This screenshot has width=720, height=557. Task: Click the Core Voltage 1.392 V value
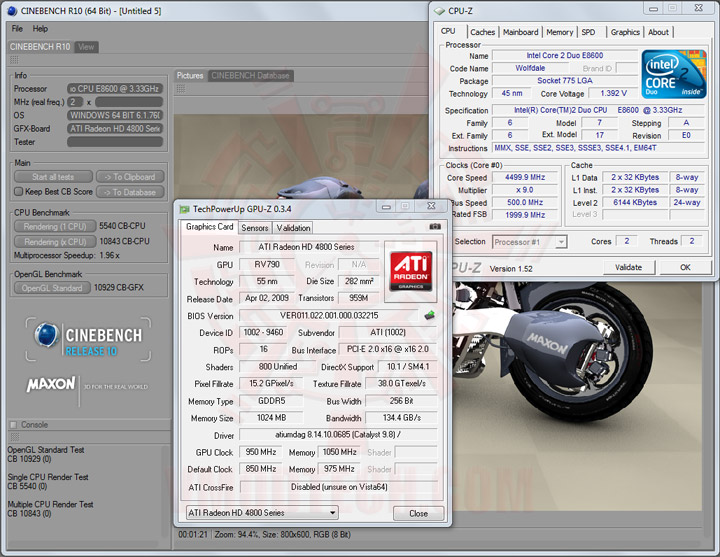[x=613, y=93]
